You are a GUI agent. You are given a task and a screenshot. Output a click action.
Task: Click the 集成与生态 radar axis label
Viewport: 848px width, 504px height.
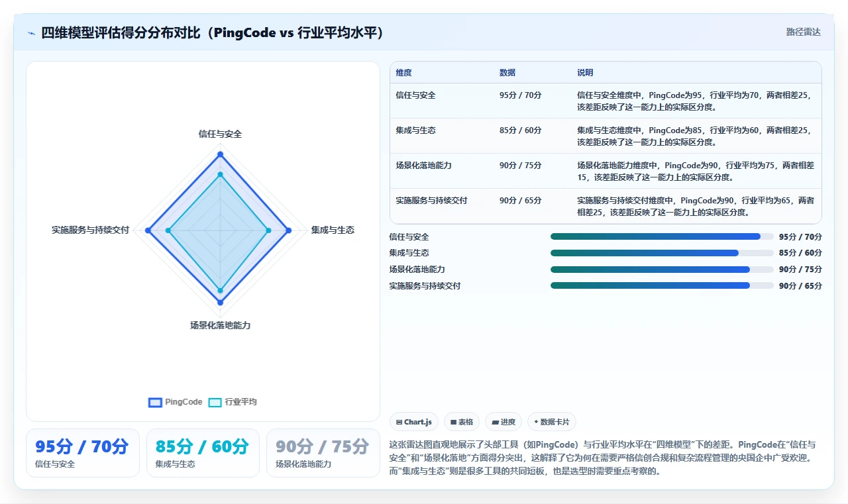333,230
